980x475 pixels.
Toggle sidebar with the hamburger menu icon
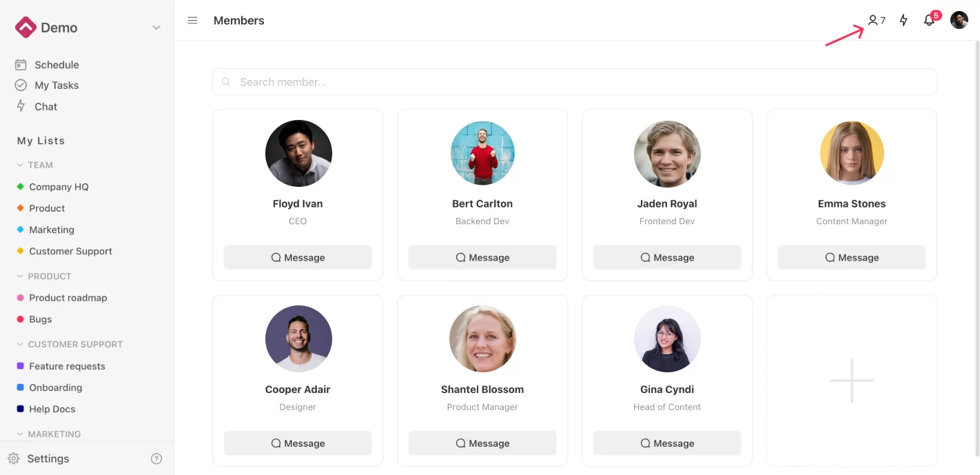pyautogui.click(x=193, y=21)
